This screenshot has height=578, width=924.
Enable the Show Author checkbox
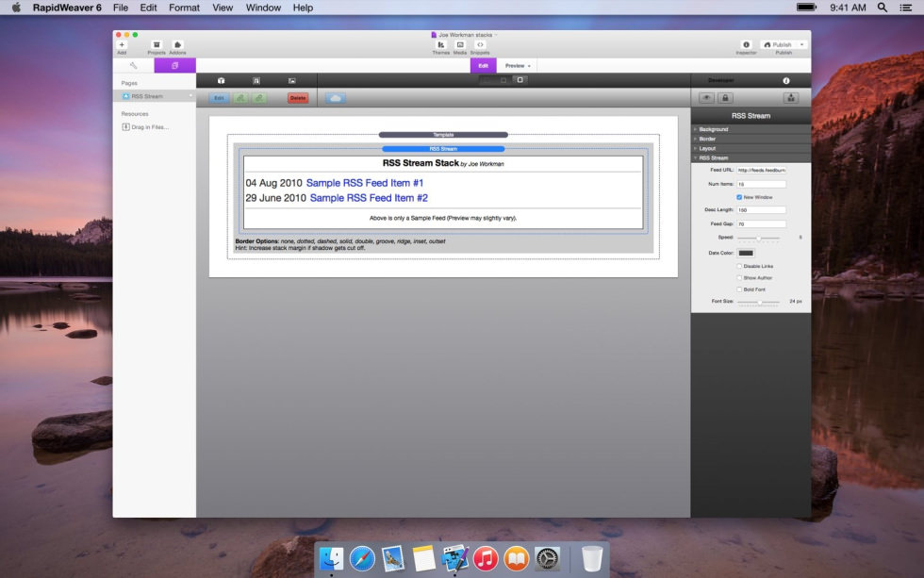tap(739, 278)
